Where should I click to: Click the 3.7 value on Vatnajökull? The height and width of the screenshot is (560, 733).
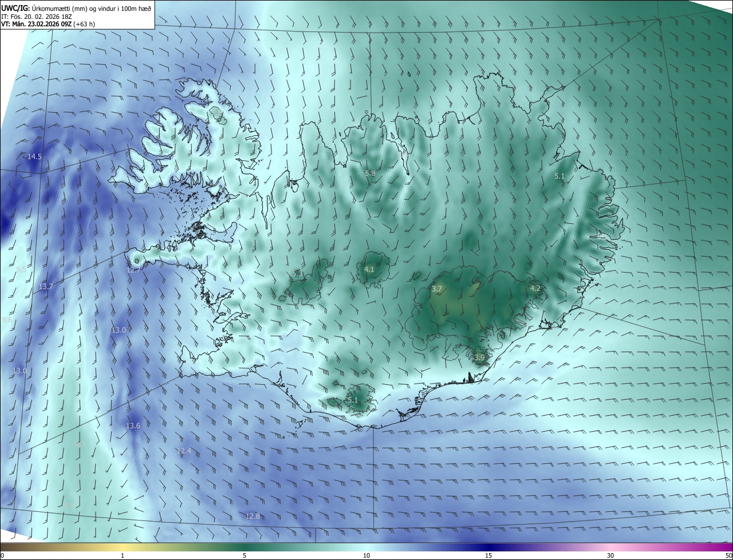[x=437, y=289]
